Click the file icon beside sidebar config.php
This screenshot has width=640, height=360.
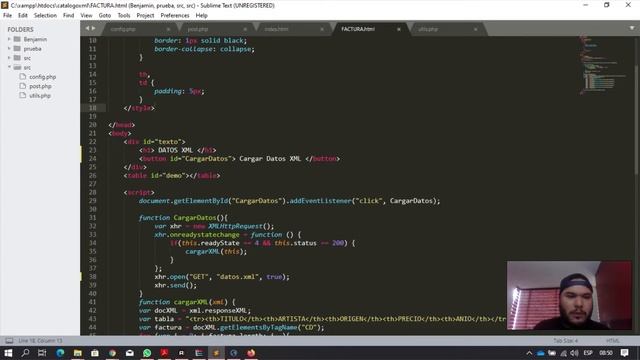click(x=23, y=76)
